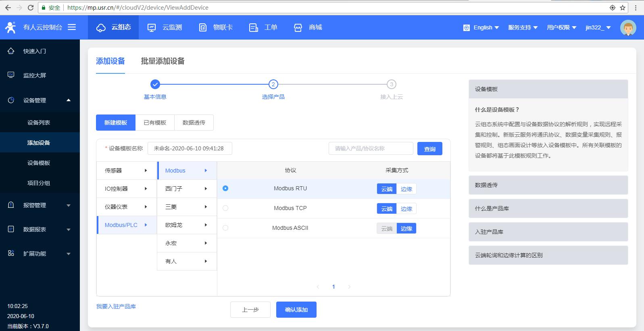Open the 商城 store icon
Screen dimensions: 644x331
[x=298, y=27]
